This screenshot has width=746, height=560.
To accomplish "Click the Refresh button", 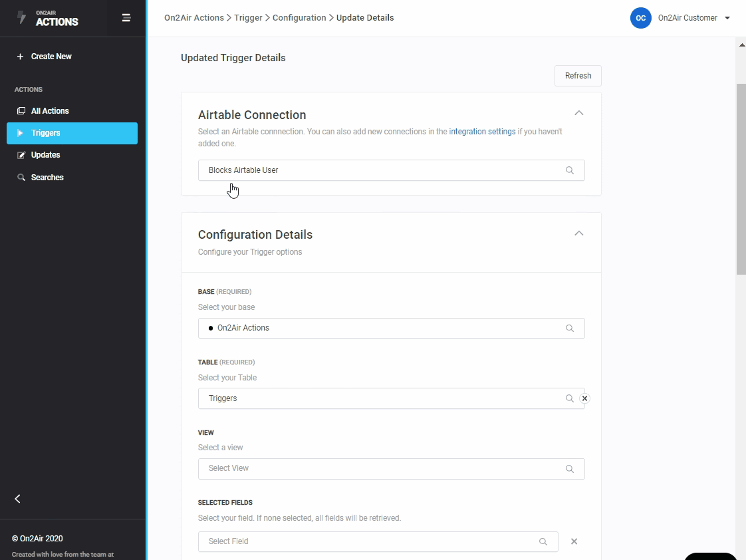I will point(578,76).
